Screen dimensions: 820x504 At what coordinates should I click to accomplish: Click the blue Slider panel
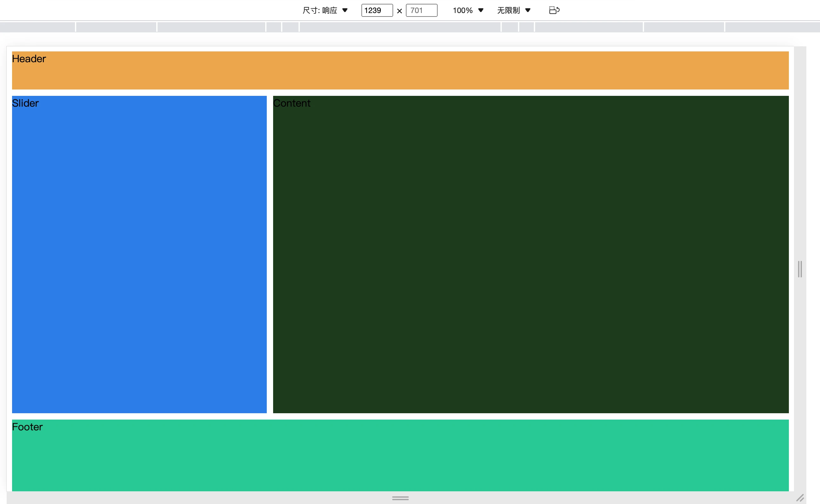[x=139, y=254]
